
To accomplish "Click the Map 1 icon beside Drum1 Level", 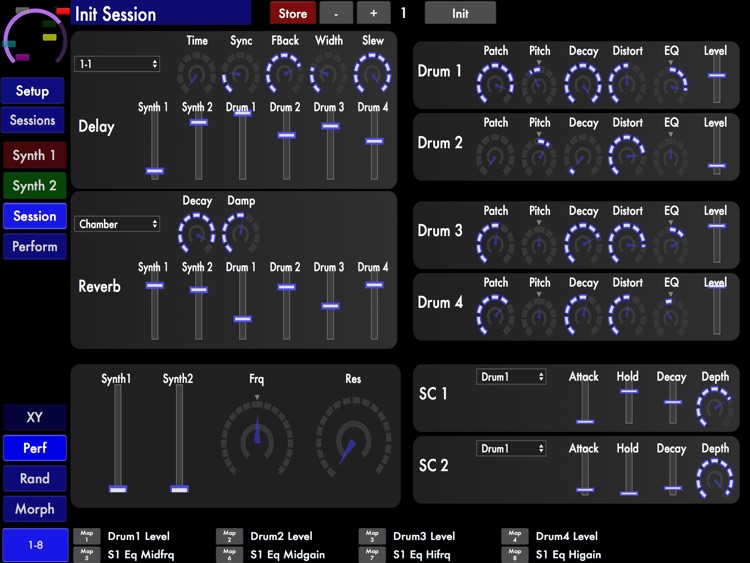I will click(x=87, y=536).
